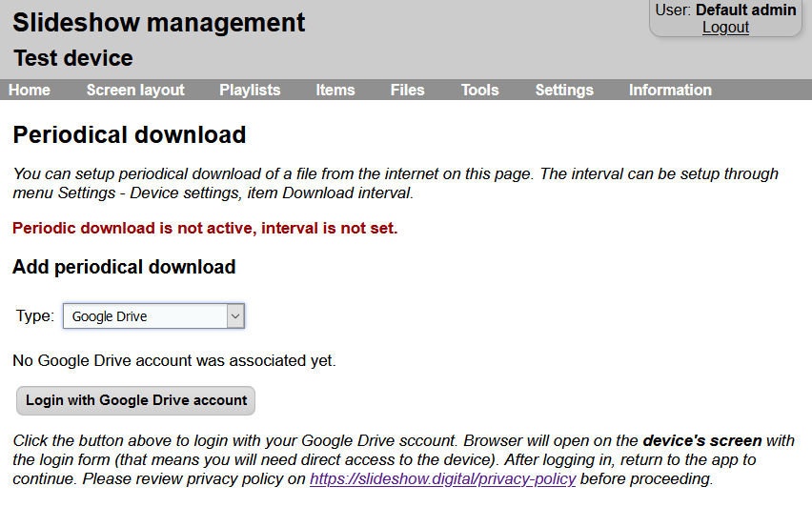Open the slideshow.digital privacy policy link
The width and height of the screenshot is (812, 507).
coord(442,478)
